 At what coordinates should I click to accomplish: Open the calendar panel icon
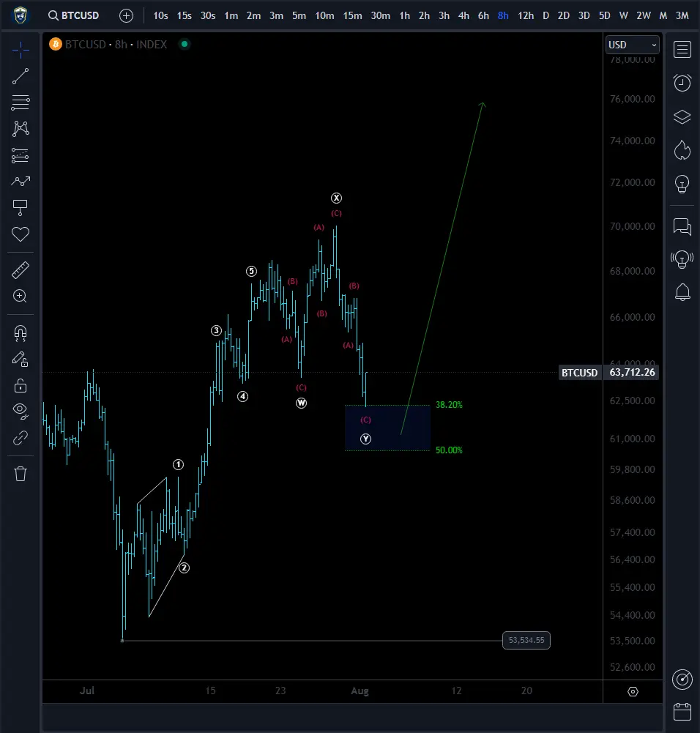coord(682,712)
